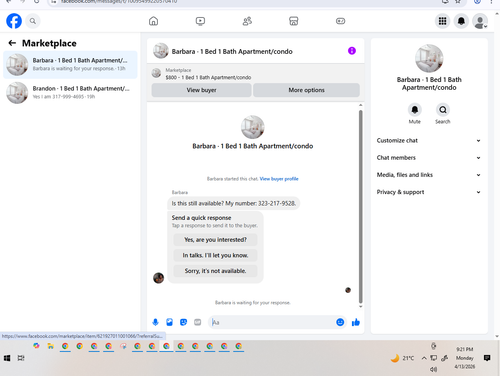Viewport: 500px width, 376px height.
Task: Choose a GIF using the GIF icon
Action: click(x=198, y=322)
